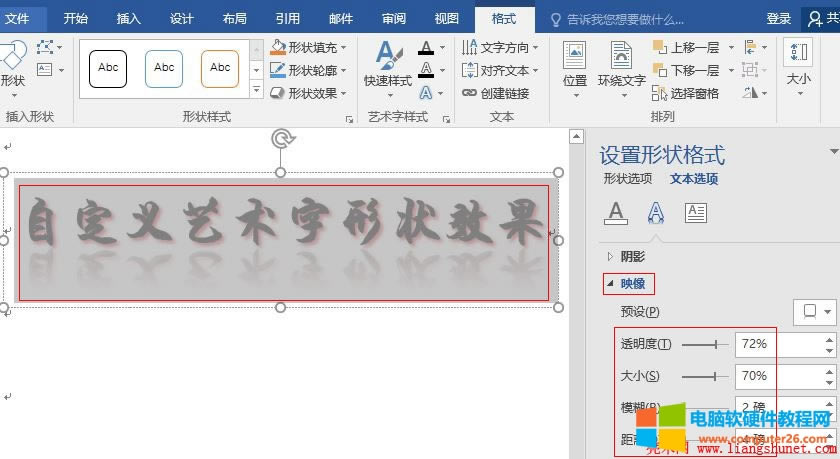Image resolution: width=840 pixels, height=459 pixels.
Task: Open the 预设 reflection presets dropdown
Action: [x=815, y=312]
